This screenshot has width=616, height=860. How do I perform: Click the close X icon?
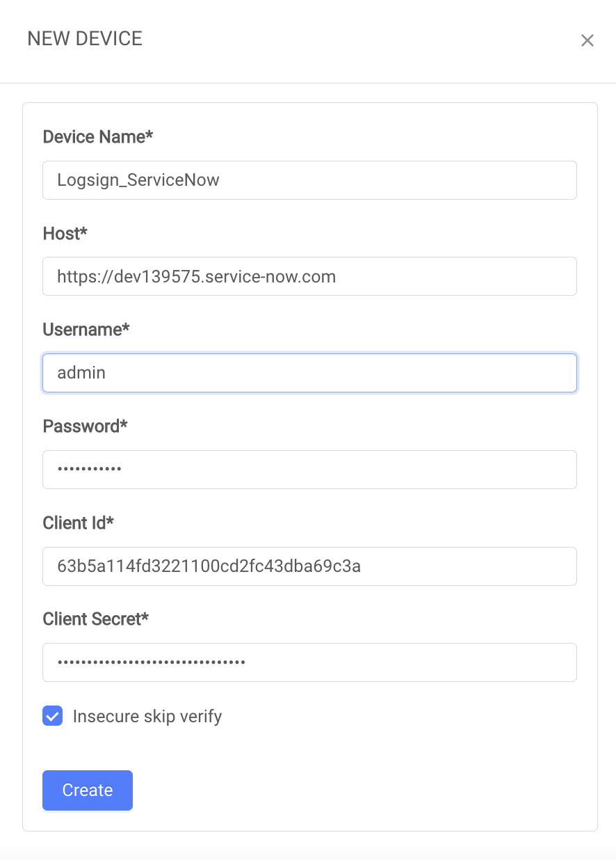pyautogui.click(x=587, y=40)
